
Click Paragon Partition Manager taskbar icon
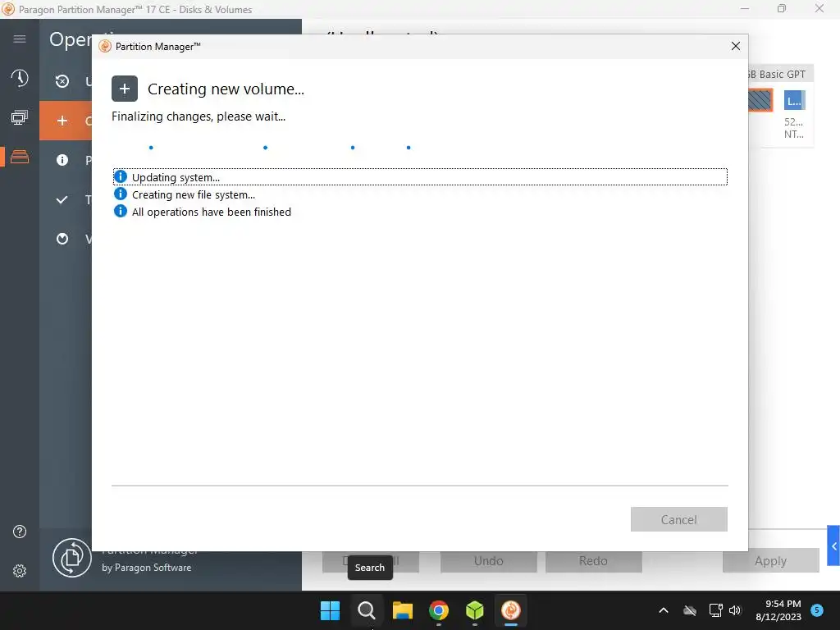pos(510,610)
